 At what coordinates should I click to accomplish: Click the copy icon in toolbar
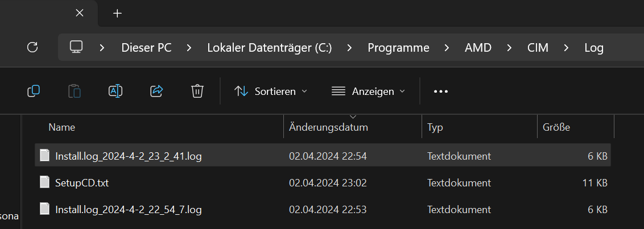34,91
